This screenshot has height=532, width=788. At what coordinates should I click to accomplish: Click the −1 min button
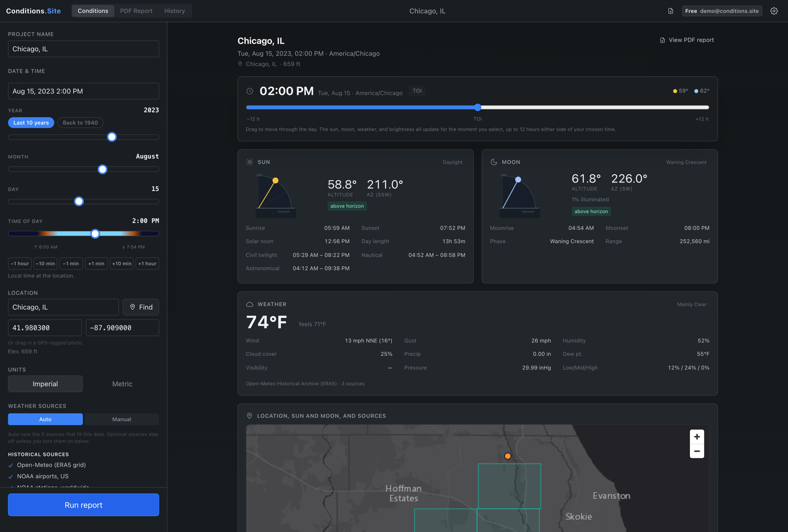(71, 263)
